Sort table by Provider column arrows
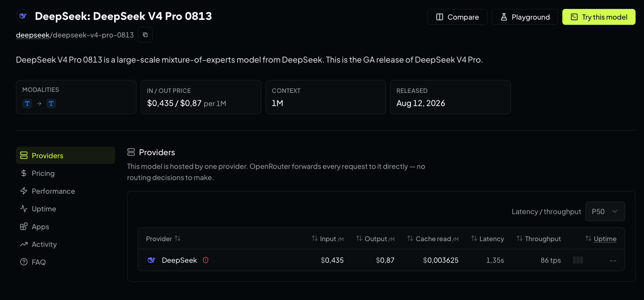The height and width of the screenshot is (300, 644). [x=178, y=238]
